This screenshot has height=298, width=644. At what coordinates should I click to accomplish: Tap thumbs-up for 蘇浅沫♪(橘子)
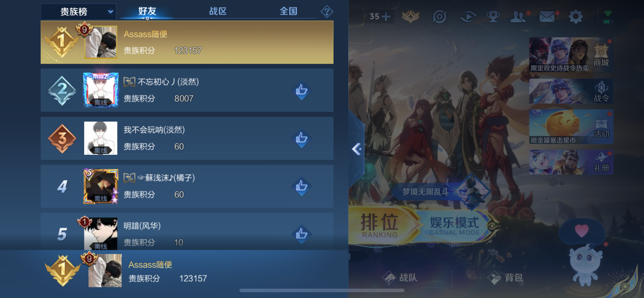(x=301, y=186)
